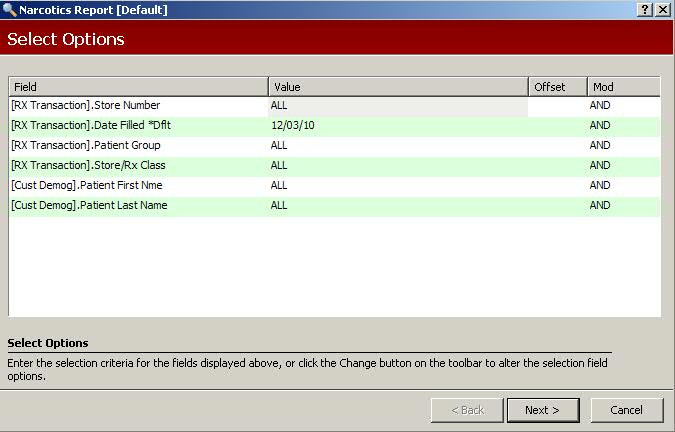The image size is (675, 432).
Task: Click the Cancel button
Action: pos(626,410)
